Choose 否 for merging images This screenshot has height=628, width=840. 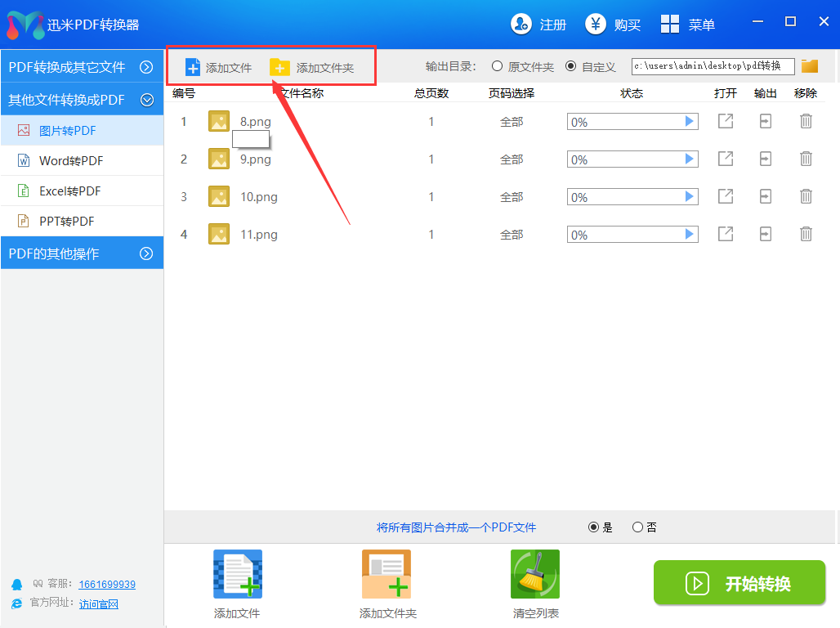pyautogui.click(x=637, y=527)
